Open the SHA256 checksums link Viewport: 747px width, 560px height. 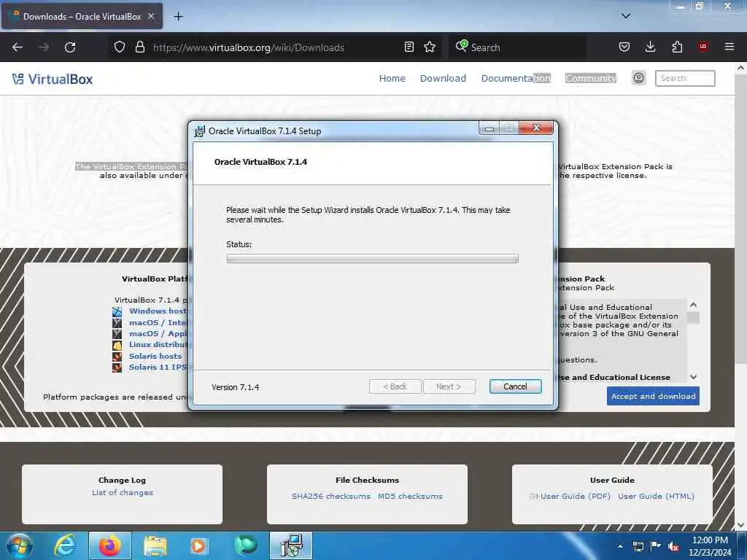(x=331, y=496)
